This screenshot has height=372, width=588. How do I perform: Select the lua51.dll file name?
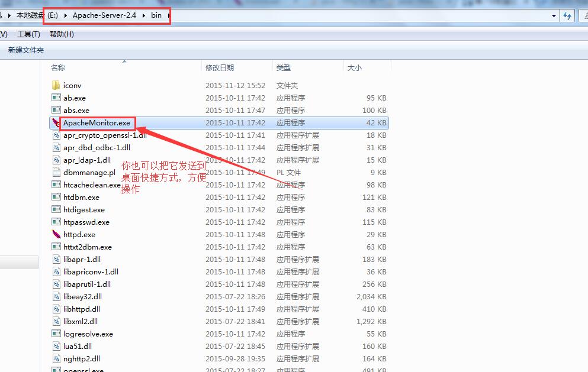[x=77, y=346]
